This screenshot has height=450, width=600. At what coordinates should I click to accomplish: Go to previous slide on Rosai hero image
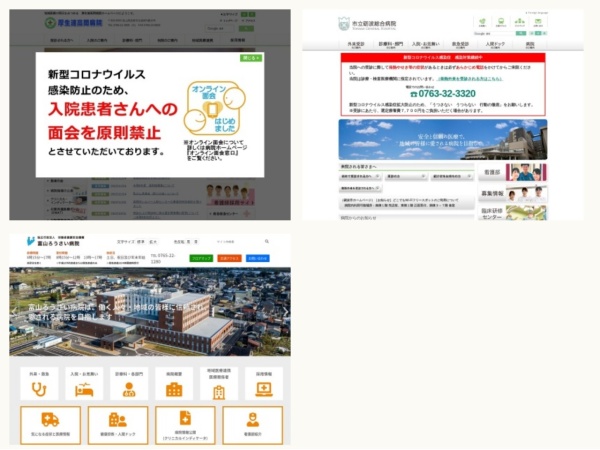[x=15, y=311]
